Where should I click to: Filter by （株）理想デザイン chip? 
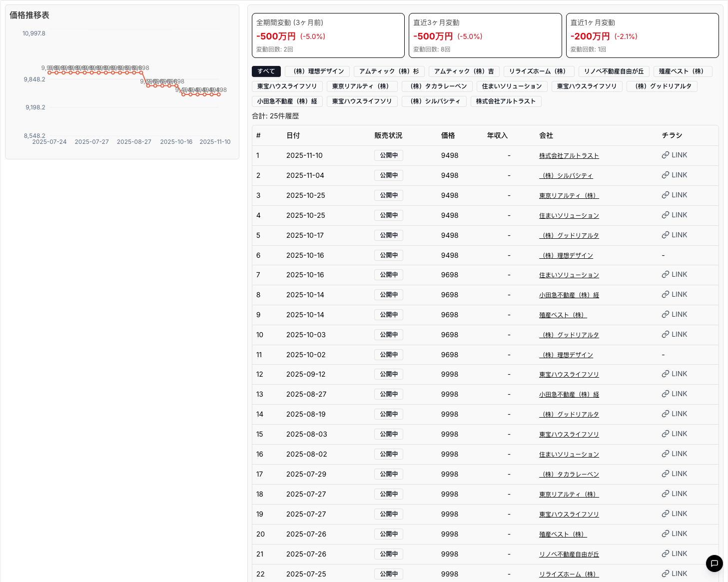pyautogui.click(x=317, y=71)
